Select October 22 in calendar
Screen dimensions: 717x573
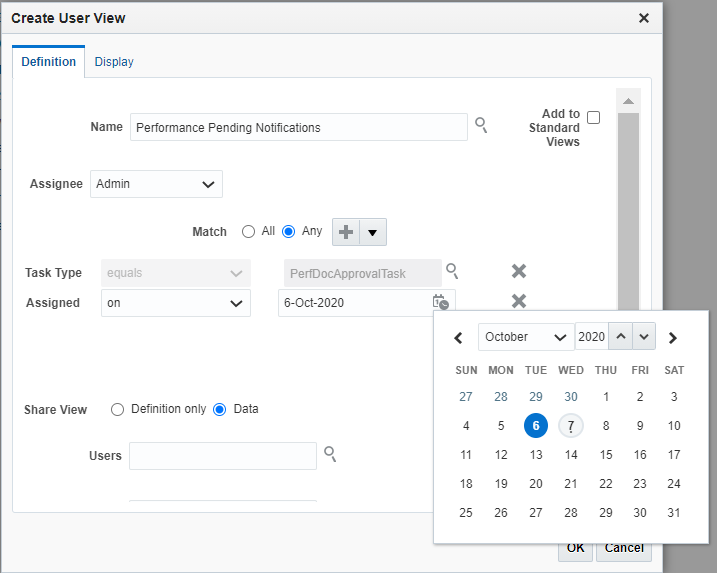(606, 484)
